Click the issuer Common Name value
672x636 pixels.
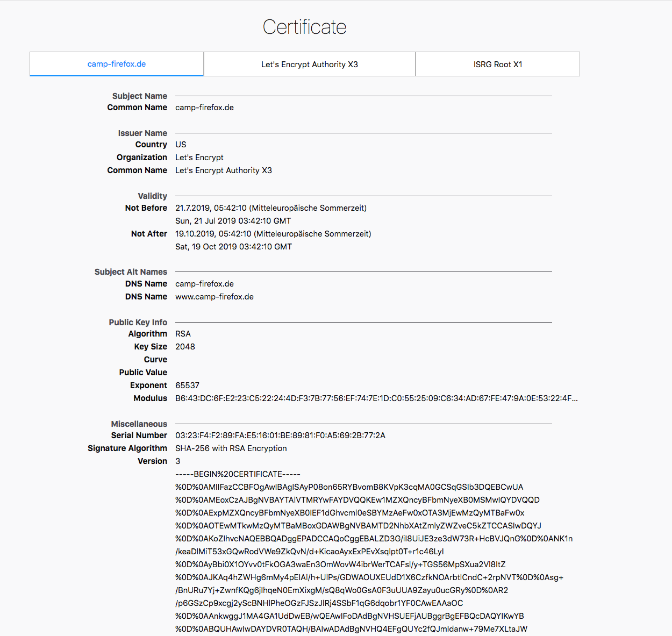(x=223, y=170)
